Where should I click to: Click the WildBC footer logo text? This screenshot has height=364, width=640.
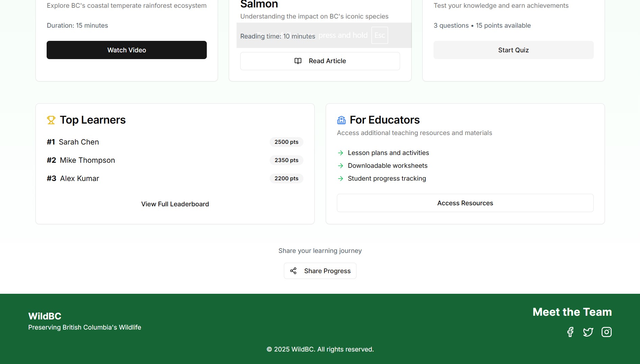(x=45, y=316)
